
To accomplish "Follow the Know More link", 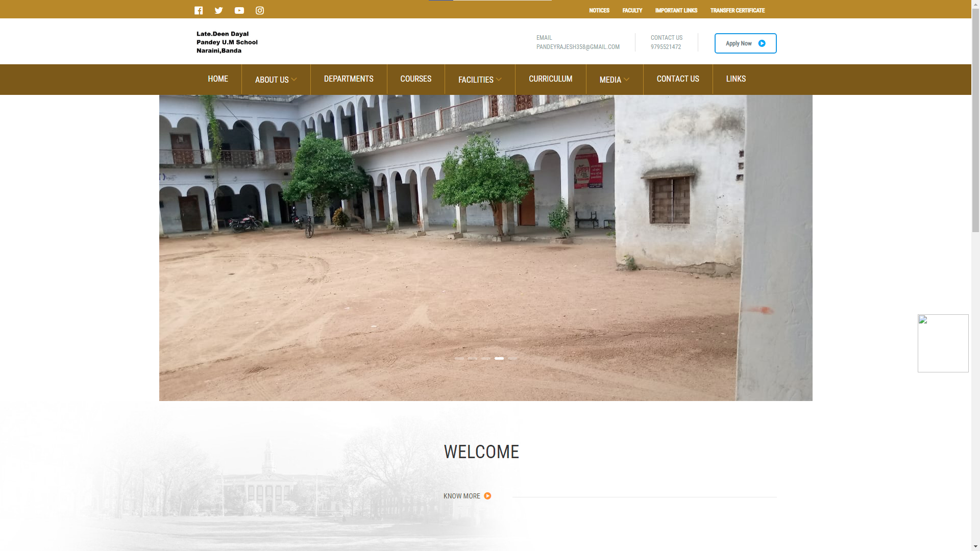I will 467,496.
